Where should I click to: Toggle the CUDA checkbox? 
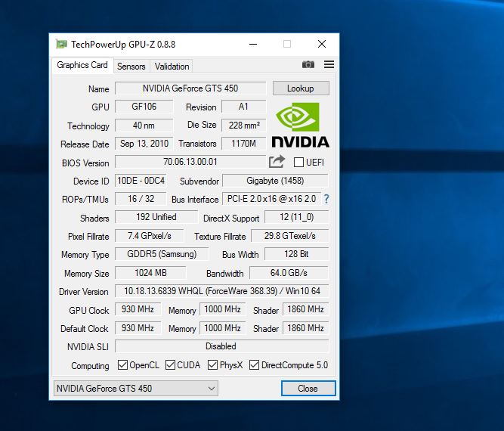click(170, 364)
